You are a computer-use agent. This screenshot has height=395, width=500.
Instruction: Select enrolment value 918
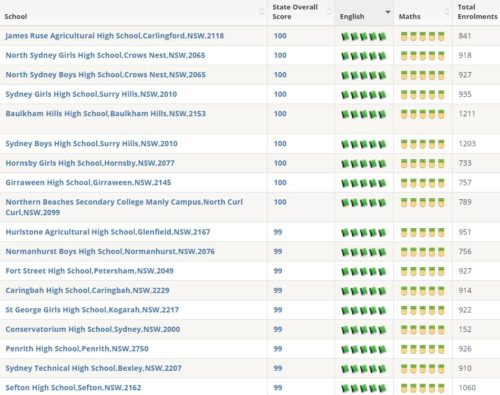465,55
